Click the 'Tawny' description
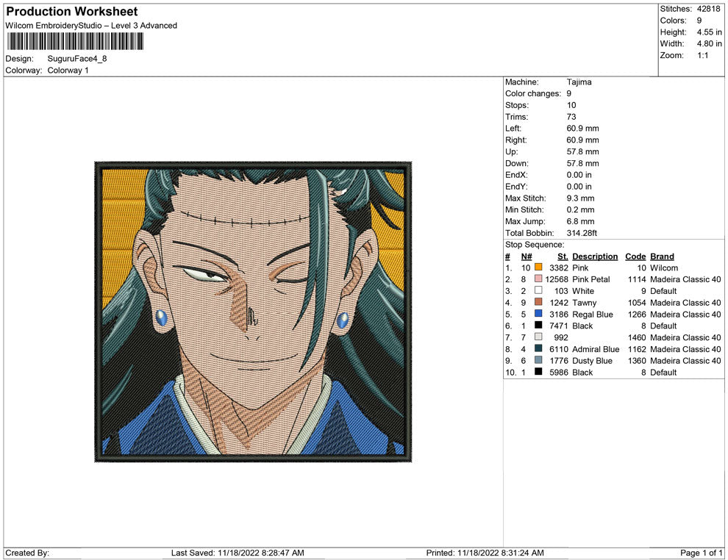The width and height of the screenshot is (728, 560). tap(584, 303)
